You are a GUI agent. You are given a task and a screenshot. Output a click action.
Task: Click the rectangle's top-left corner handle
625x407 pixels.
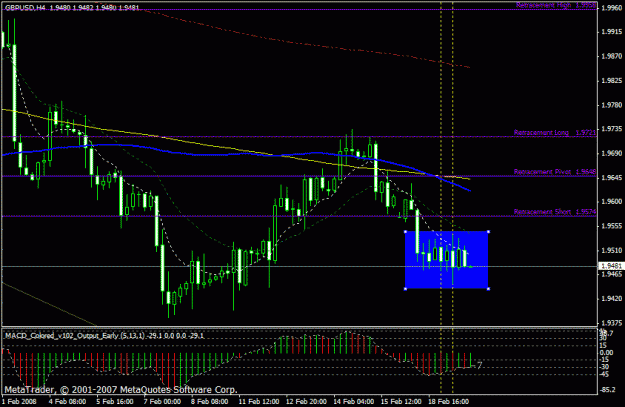(x=405, y=232)
